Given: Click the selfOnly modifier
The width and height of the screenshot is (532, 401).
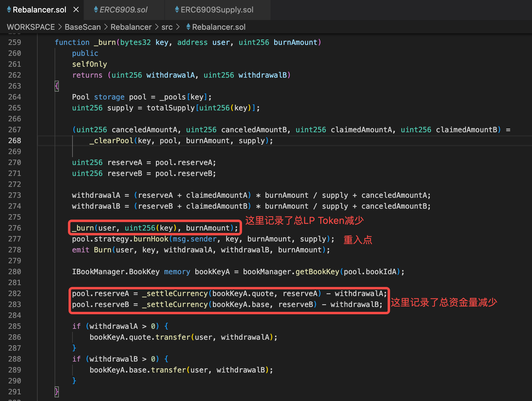Looking at the screenshot, I should [89, 64].
